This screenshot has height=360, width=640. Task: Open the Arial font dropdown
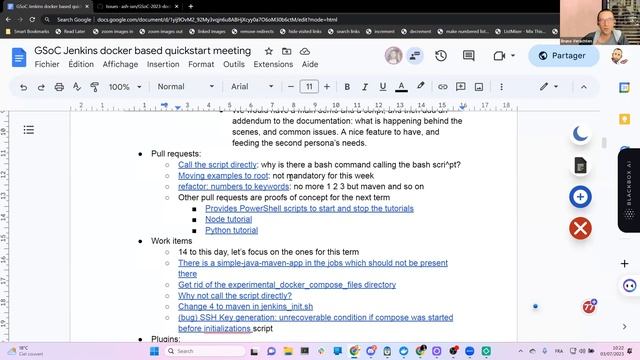tap(252, 87)
